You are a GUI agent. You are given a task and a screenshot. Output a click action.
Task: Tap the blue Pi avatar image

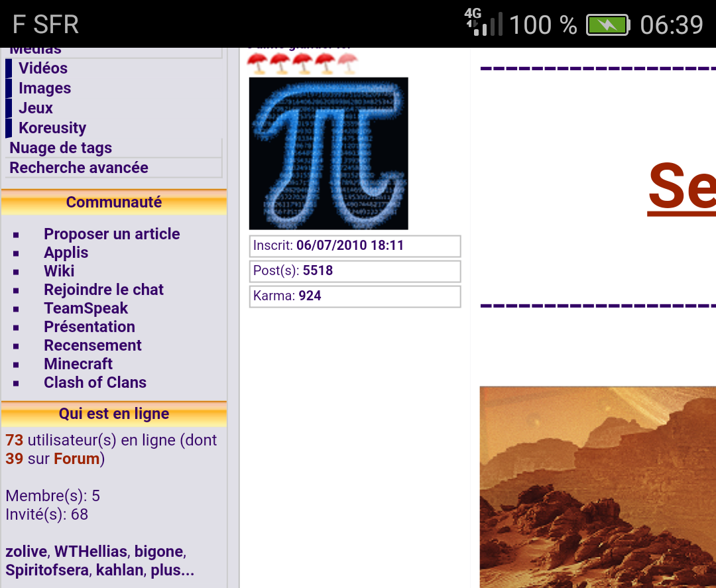(328, 153)
